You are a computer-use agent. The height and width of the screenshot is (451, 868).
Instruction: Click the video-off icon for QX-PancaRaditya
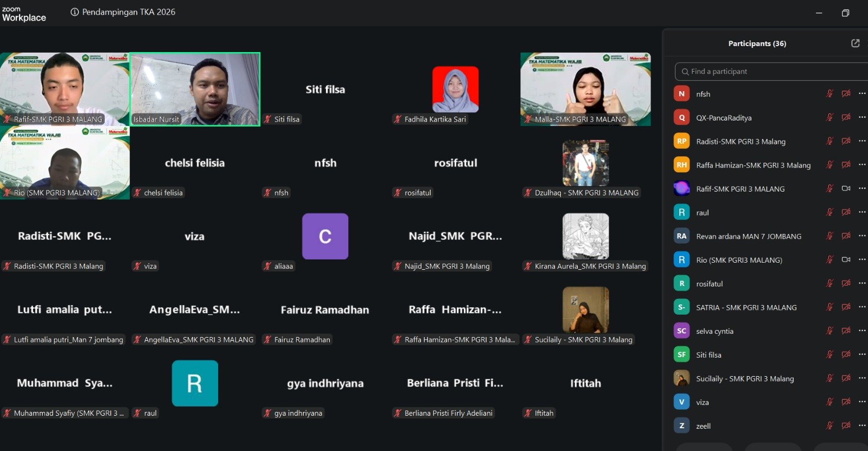(846, 117)
